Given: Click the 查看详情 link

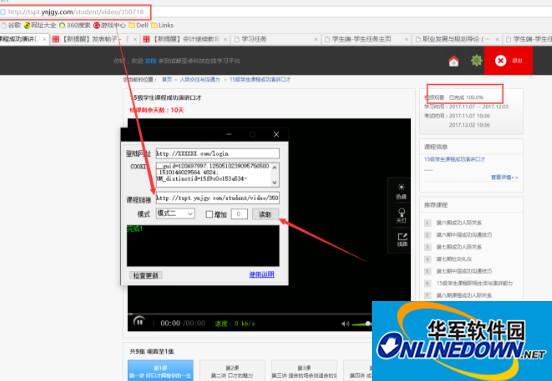Looking at the screenshot, I should pos(504,177).
